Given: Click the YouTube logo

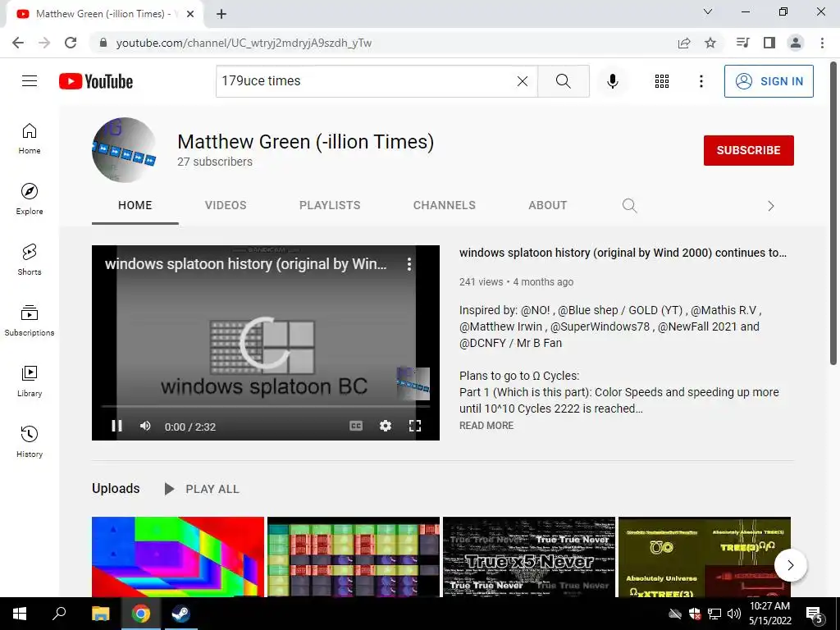Looking at the screenshot, I should click(96, 81).
